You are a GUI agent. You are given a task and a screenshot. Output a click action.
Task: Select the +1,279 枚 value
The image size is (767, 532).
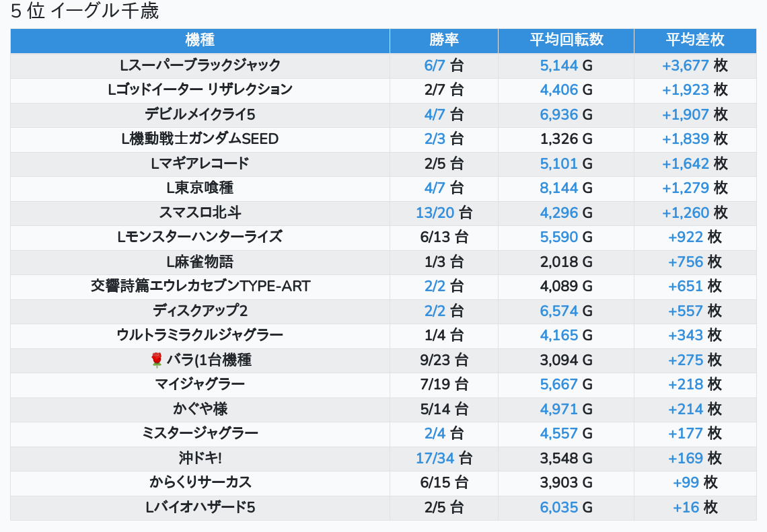click(x=694, y=188)
